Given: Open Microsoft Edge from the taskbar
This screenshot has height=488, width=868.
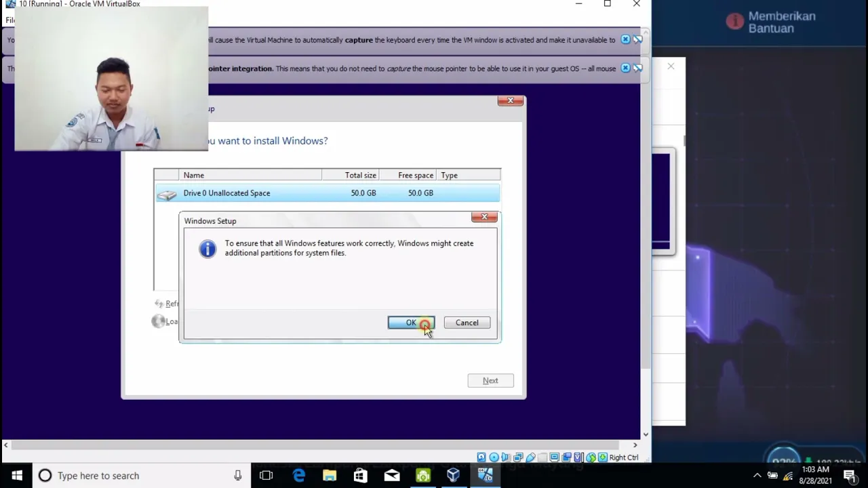Looking at the screenshot, I should click(x=298, y=476).
